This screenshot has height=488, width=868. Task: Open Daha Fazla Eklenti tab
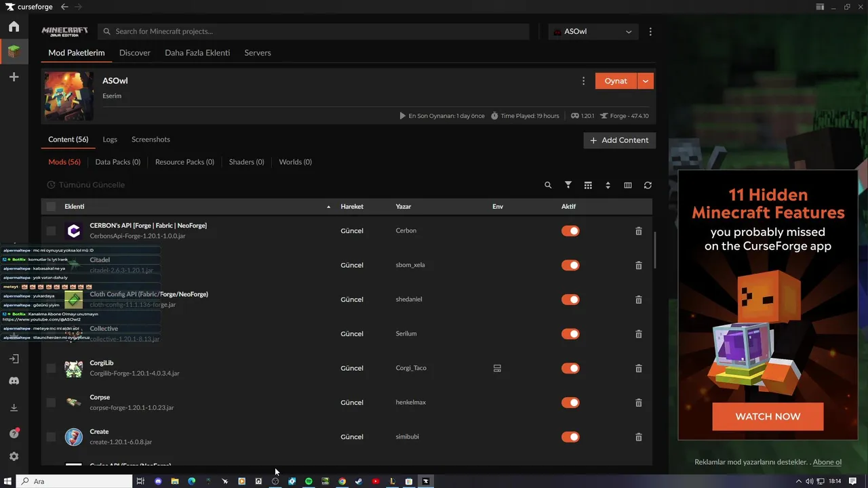tap(197, 53)
